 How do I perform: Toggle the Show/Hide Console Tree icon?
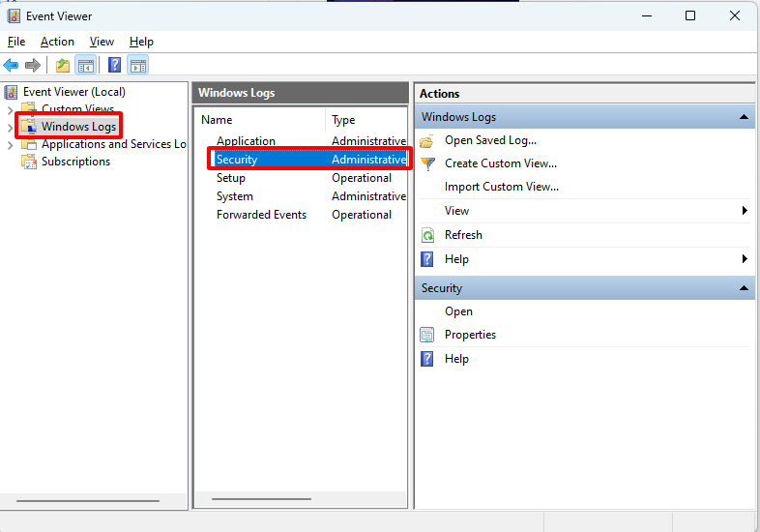click(x=86, y=65)
